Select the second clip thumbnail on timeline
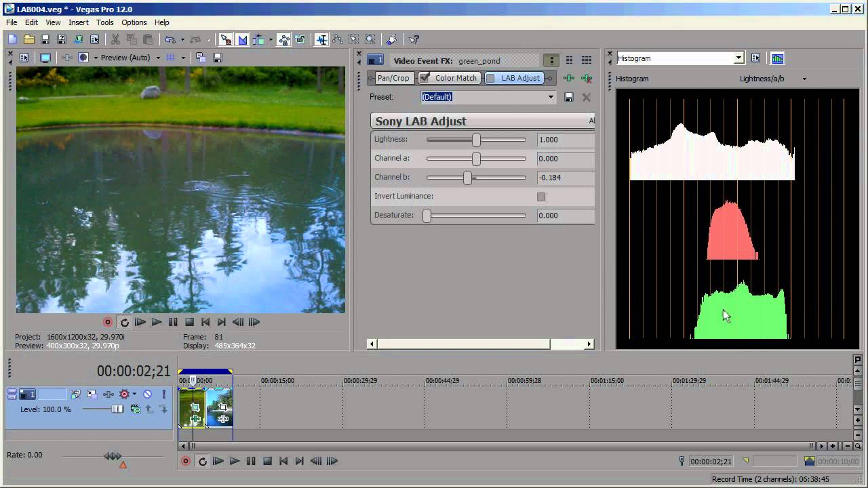868x488 pixels. click(218, 407)
